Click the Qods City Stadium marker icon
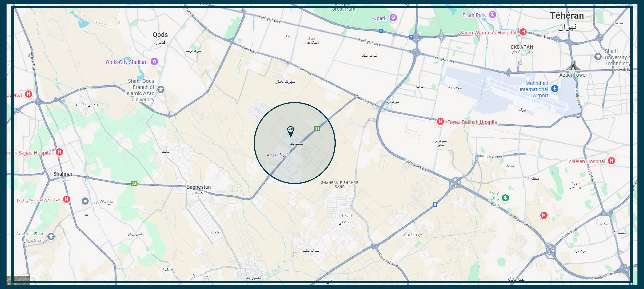Viewport: 644px width, 289px height. tap(154, 61)
